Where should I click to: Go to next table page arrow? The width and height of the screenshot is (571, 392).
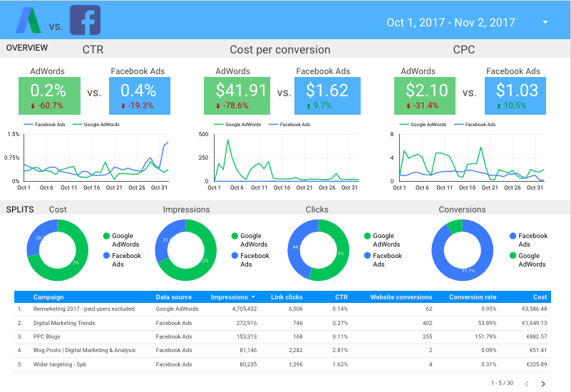pyautogui.click(x=543, y=383)
